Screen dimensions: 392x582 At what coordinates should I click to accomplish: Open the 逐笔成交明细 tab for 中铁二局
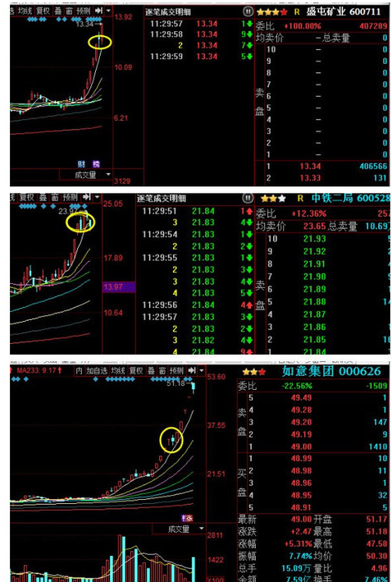point(159,198)
